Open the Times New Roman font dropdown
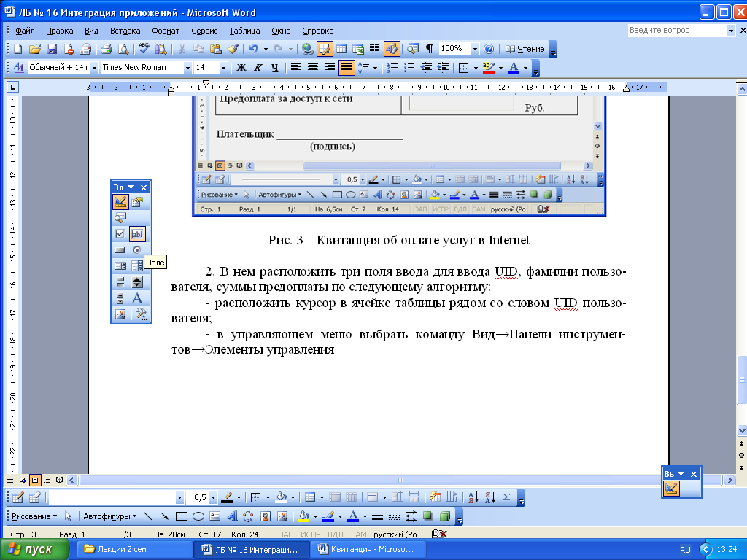The image size is (747, 560). point(187,68)
